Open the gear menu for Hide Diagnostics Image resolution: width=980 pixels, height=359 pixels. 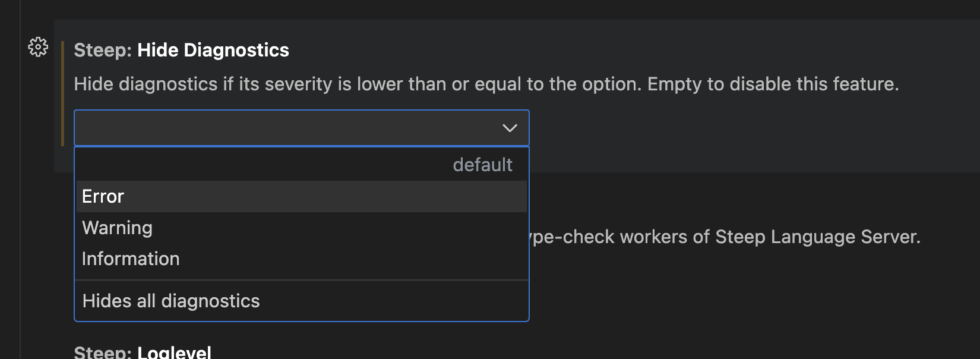pyautogui.click(x=38, y=47)
